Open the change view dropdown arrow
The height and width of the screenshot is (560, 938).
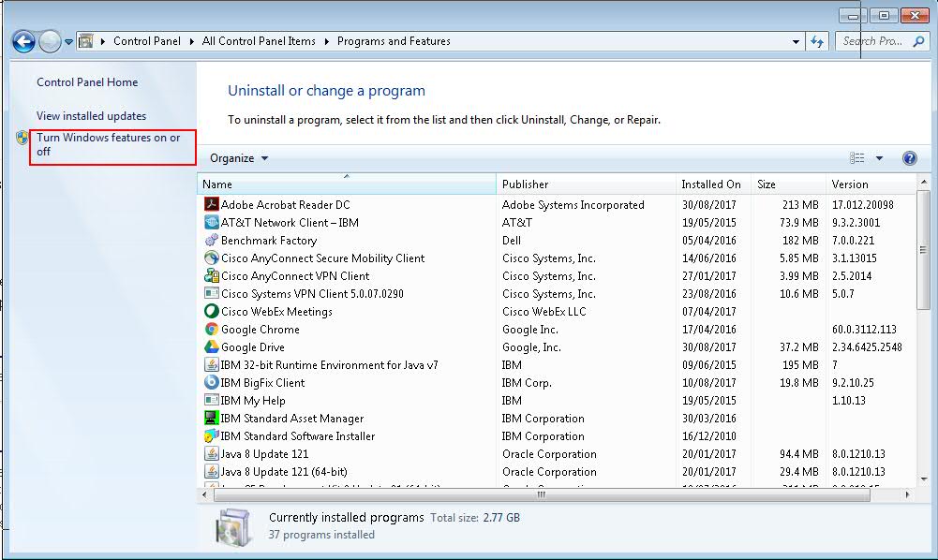(x=877, y=157)
